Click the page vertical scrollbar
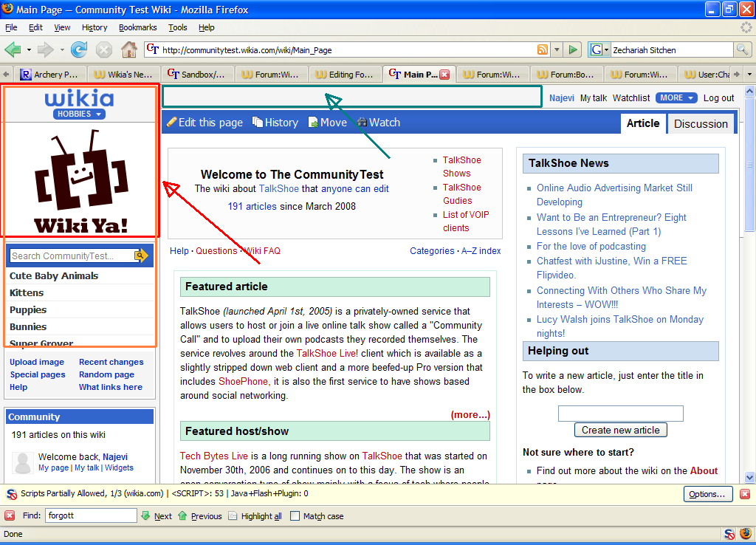756x545 pixels. (749, 284)
